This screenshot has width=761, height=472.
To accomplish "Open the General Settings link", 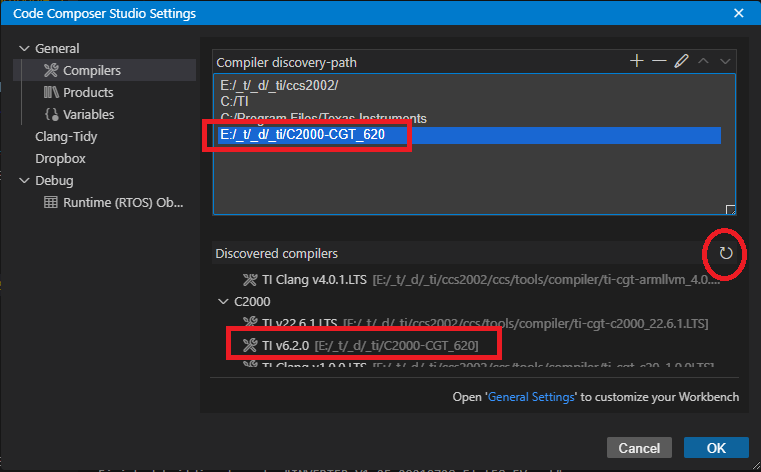I will [x=531, y=397].
